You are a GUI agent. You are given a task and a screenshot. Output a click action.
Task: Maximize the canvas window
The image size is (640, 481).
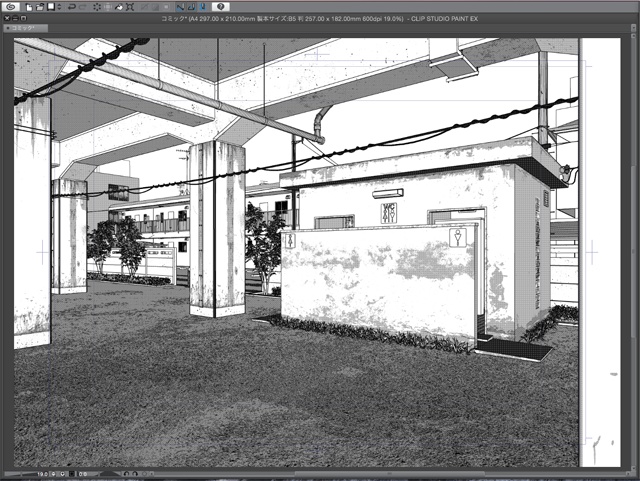[23, 18]
